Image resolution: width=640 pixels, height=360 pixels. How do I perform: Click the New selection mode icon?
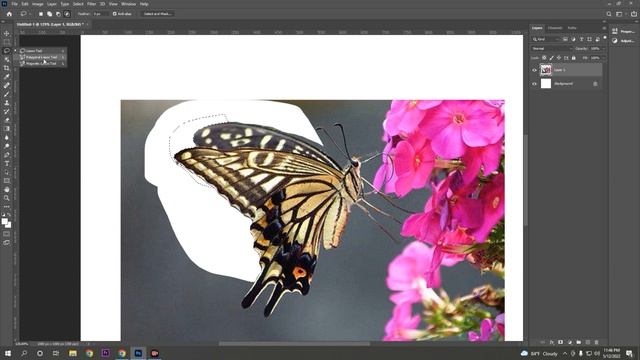(x=41, y=14)
